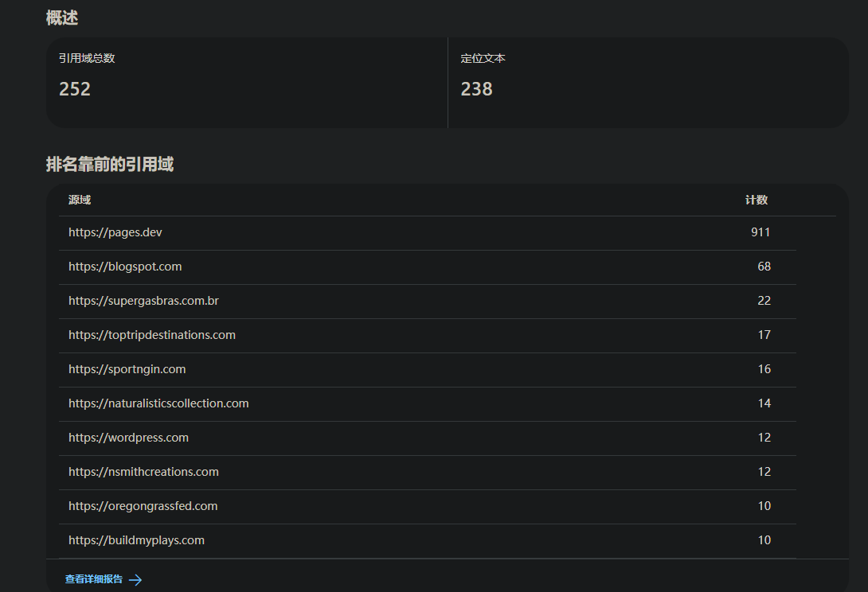The image size is (868, 592).
Task: Click the https://toptripdestinations.com entry
Action: coord(152,335)
